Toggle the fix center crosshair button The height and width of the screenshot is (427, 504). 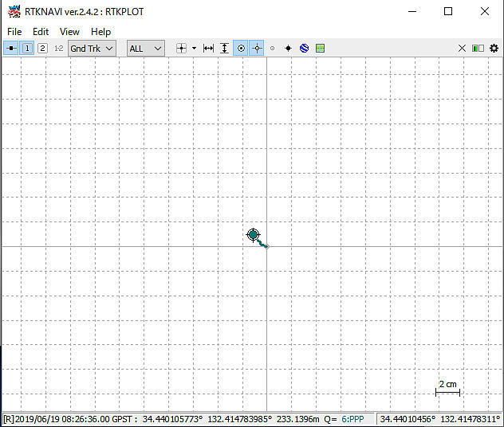257,49
